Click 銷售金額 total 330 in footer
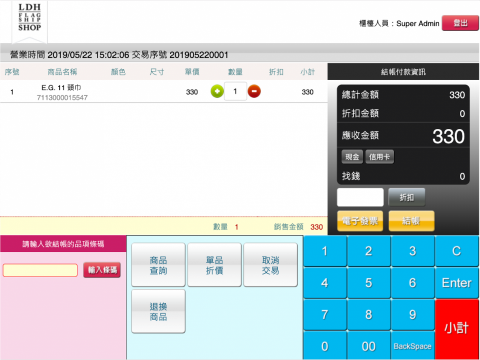 click(317, 227)
